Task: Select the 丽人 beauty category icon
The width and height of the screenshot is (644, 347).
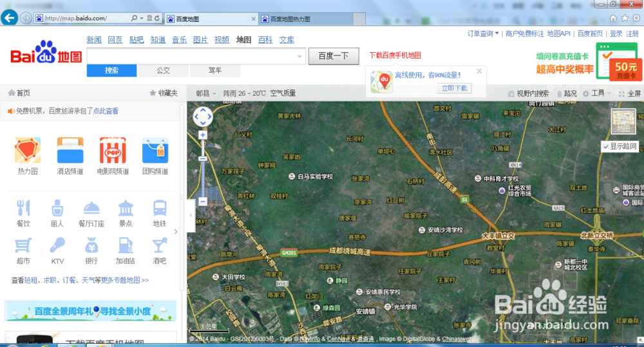Action: point(57,208)
